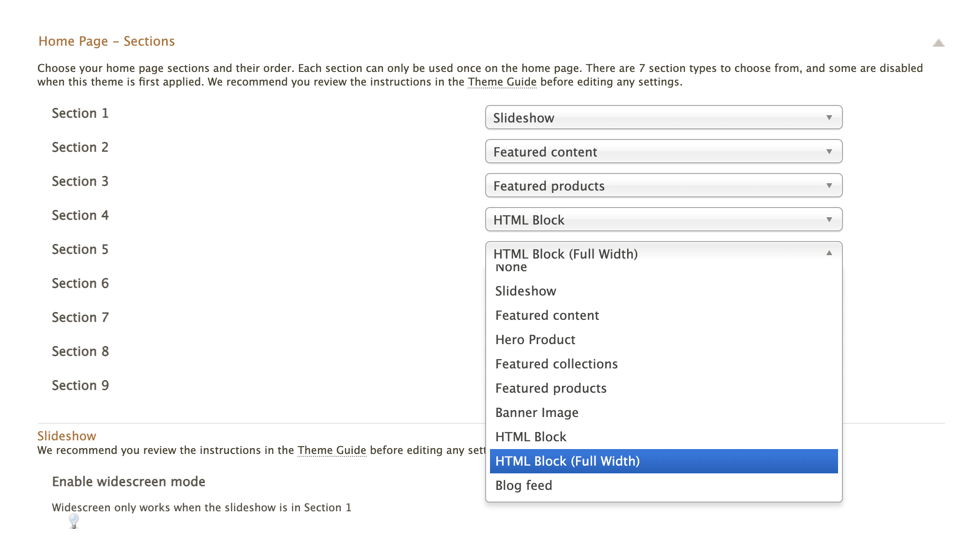The width and height of the screenshot is (980, 556).
Task: Select the Blog feed option
Action: point(524,486)
